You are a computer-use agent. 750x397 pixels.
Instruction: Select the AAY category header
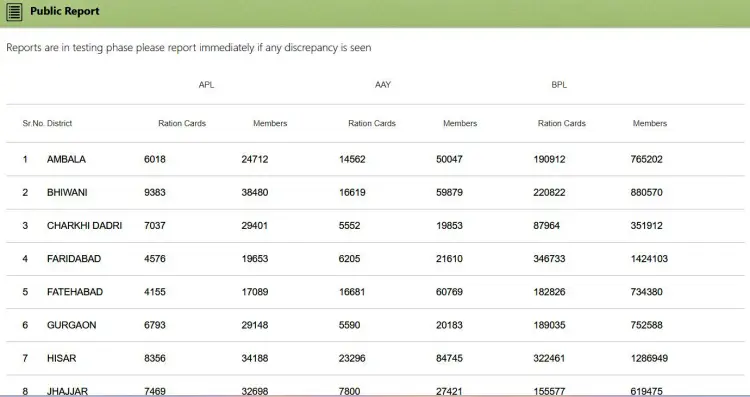pos(383,85)
